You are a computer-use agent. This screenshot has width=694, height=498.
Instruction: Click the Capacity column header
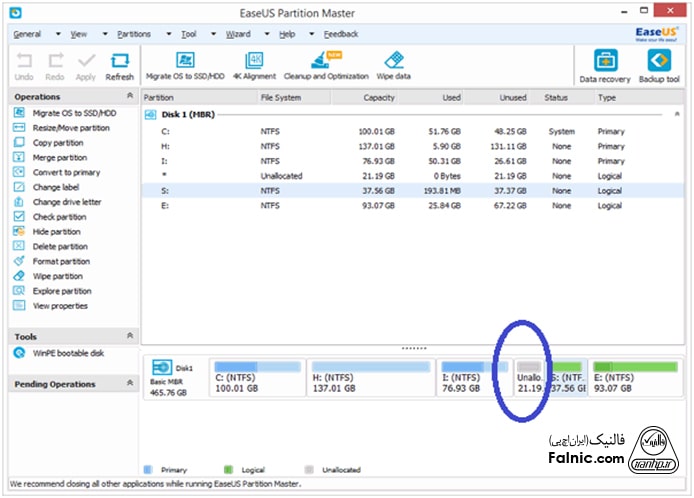(380, 98)
